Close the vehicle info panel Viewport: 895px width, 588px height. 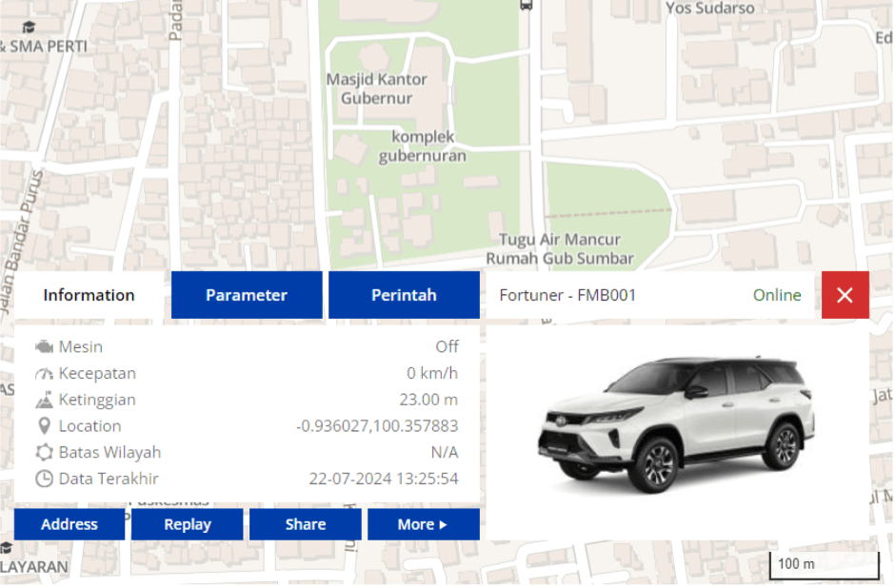coord(845,295)
